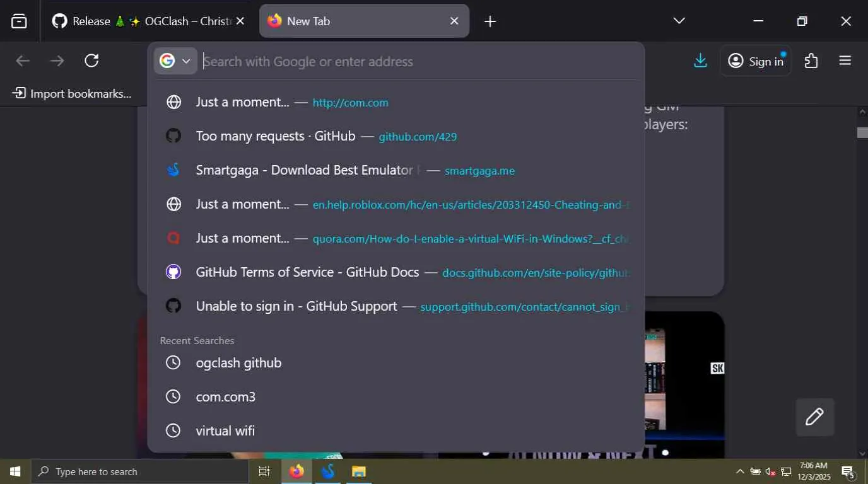Image resolution: width=868 pixels, height=484 pixels.
Task: Reload the current page
Action: [x=91, y=60]
